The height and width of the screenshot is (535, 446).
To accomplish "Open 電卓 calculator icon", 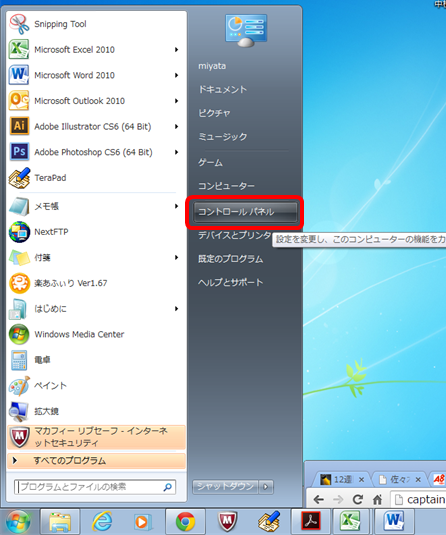I will coord(19,360).
